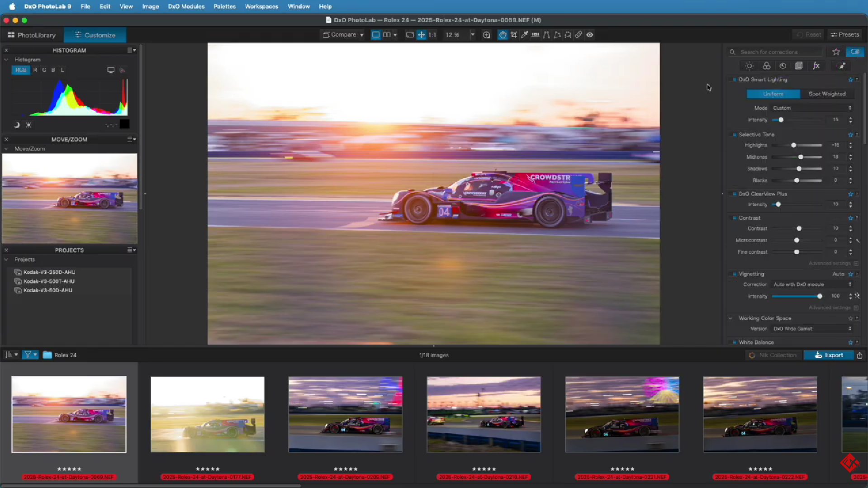Open the Workspaces menu
Image resolution: width=868 pixels, height=488 pixels.
pyautogui.click(x=261, y=6)
